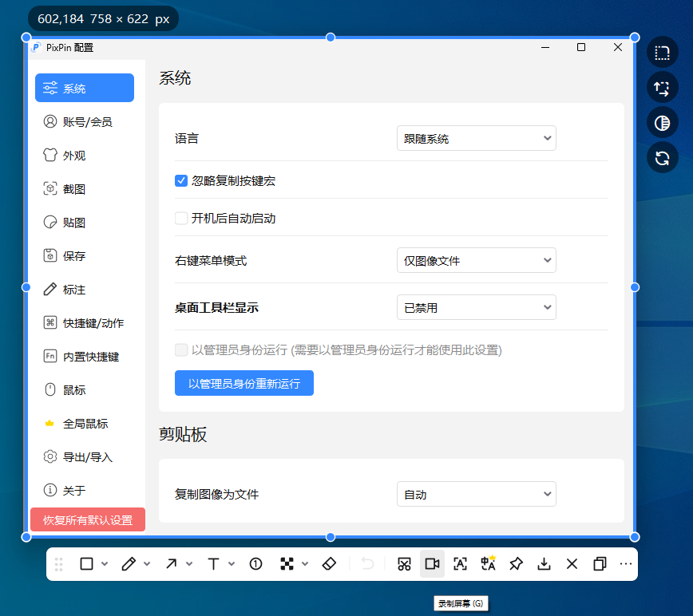Viewport: 693px width, 616px height.
Task: Click 恢复所有默认设置 button
Action: (x=88, y=519)
